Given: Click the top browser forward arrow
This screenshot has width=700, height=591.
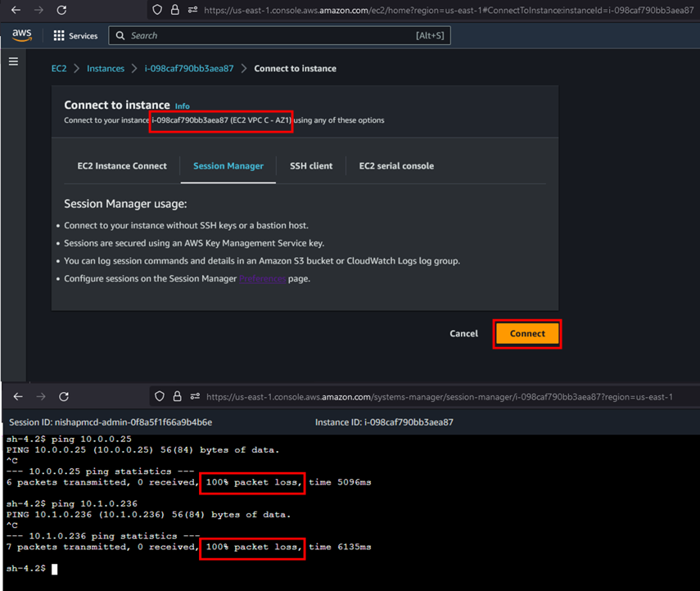Looking at the screenshot, I should tap(37, 11).
